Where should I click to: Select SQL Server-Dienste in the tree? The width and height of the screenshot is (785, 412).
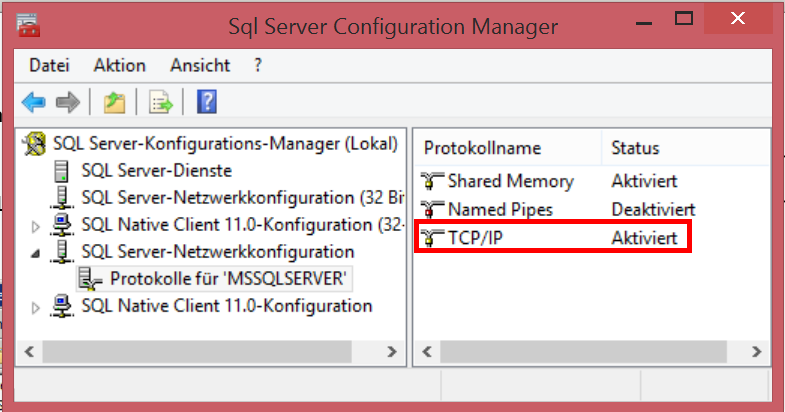156,170
